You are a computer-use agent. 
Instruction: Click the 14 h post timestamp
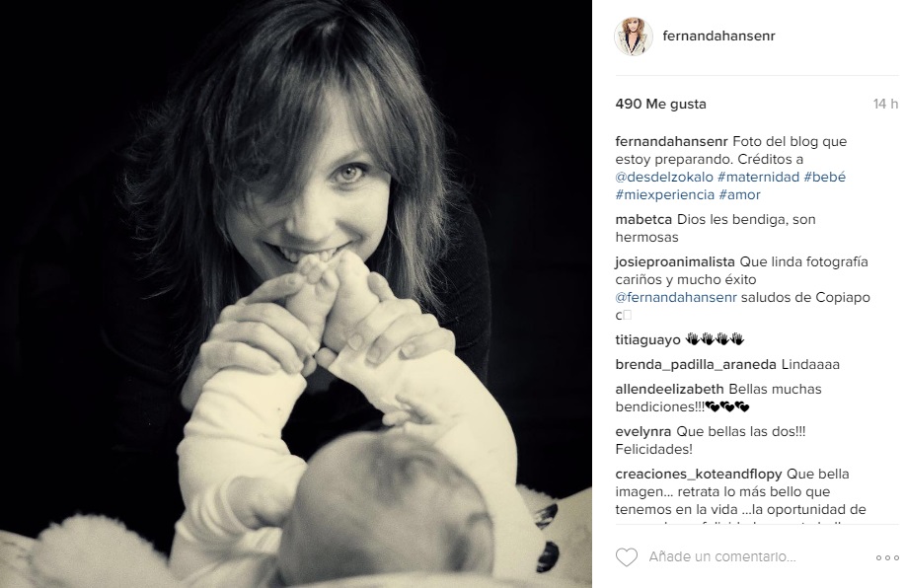coord(885,104)
